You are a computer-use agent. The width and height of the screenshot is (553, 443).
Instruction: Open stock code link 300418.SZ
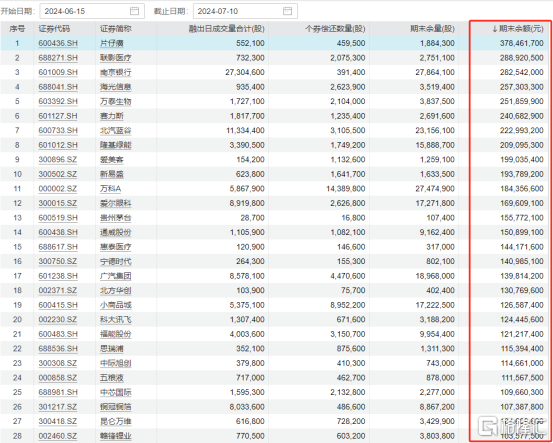pos(58,421)
